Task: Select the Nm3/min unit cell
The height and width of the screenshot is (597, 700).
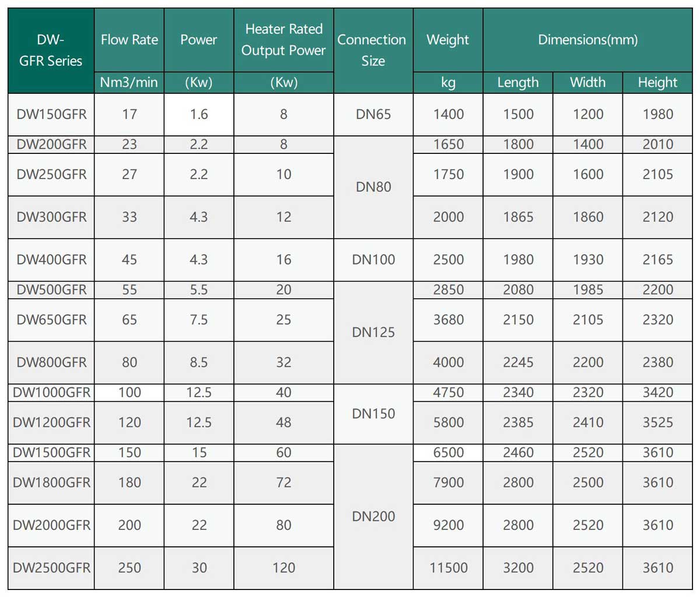Action: pyautogui.click(x=129, y=82)
